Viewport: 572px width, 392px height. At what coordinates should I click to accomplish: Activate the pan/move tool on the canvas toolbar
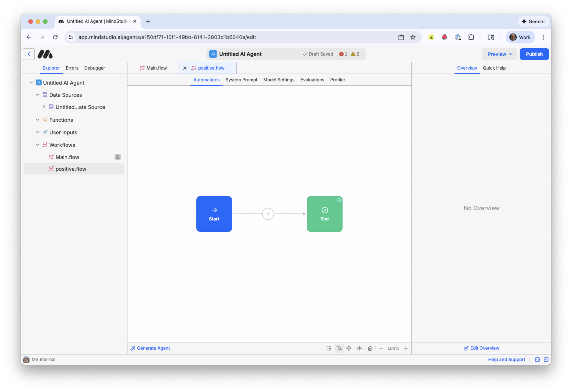point(349,348)
